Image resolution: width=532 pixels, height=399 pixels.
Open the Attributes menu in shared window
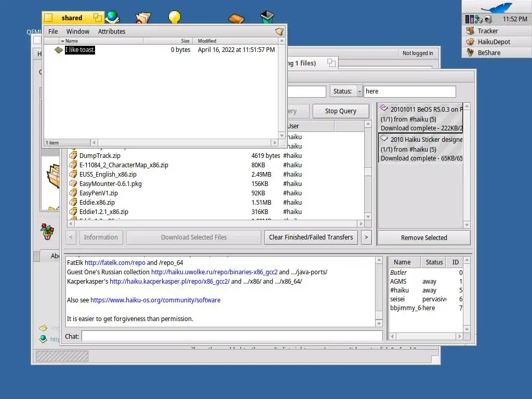coord(112,32)
